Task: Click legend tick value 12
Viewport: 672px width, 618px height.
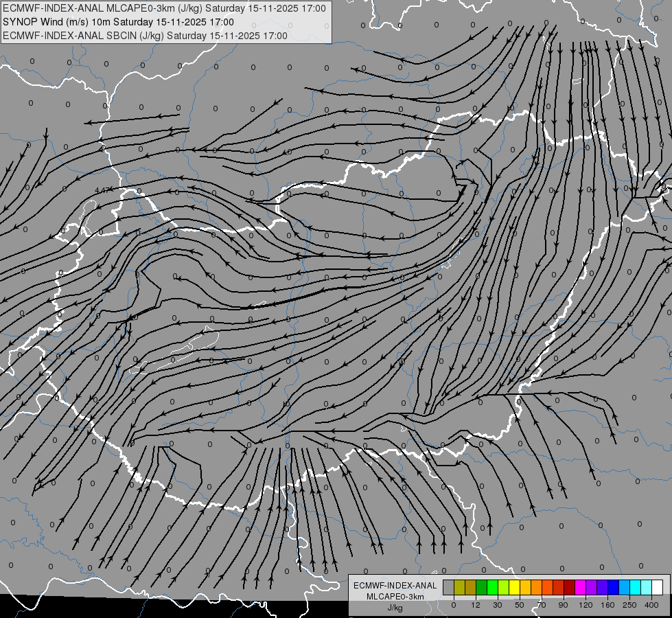Action: 476,605
